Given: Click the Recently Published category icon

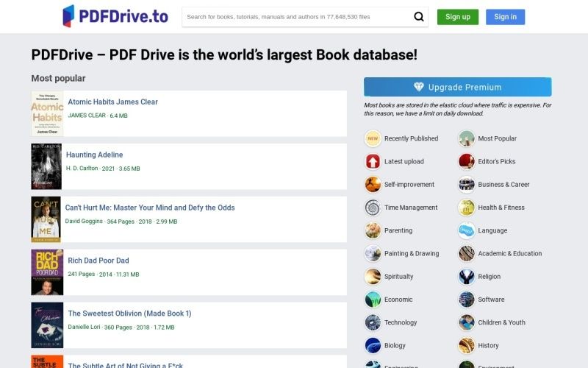Looking at the screenshot, I should [x=373, y=138].
